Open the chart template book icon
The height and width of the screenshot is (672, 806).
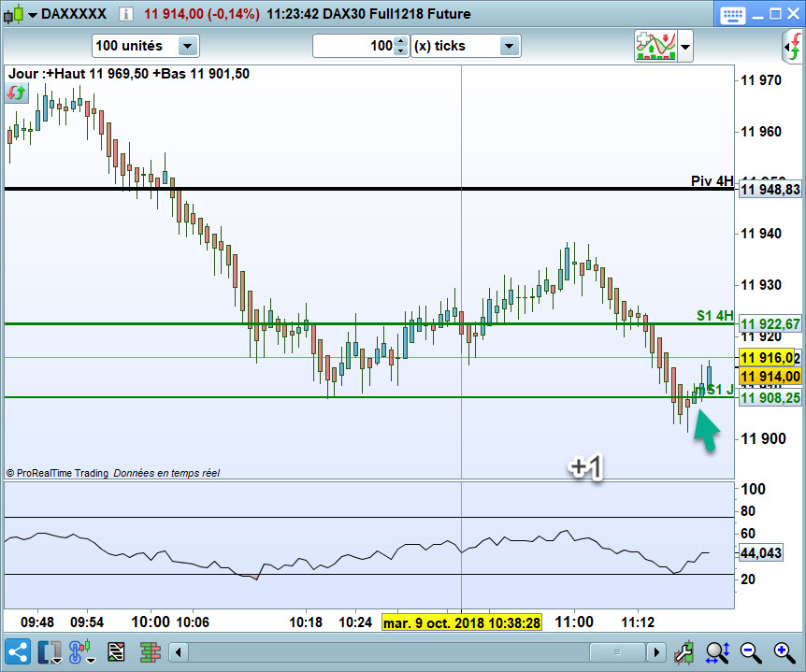point(50,652)
